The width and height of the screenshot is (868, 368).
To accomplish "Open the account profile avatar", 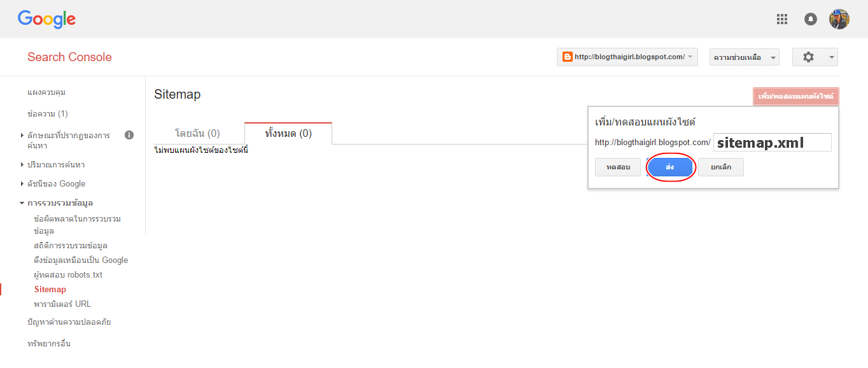I will point(839,19).
